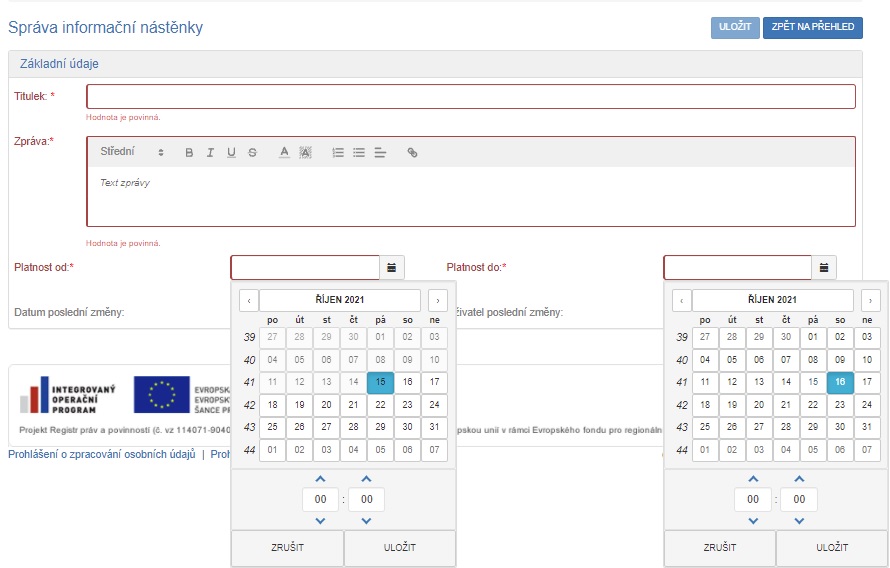
Task: Toggle italic formatting in message editor
Action: (x=210, y=153)
